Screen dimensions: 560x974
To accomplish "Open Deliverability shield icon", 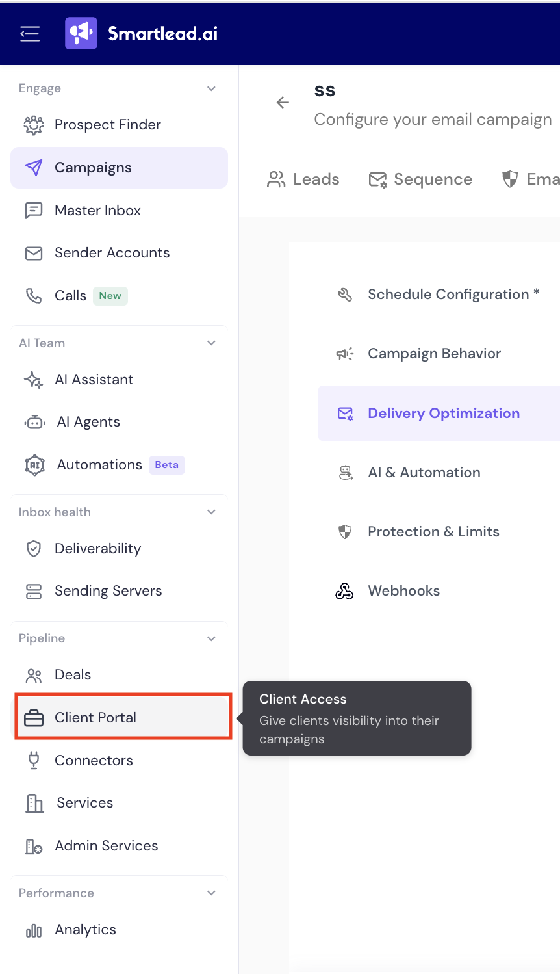I will (x=34, y=549).
